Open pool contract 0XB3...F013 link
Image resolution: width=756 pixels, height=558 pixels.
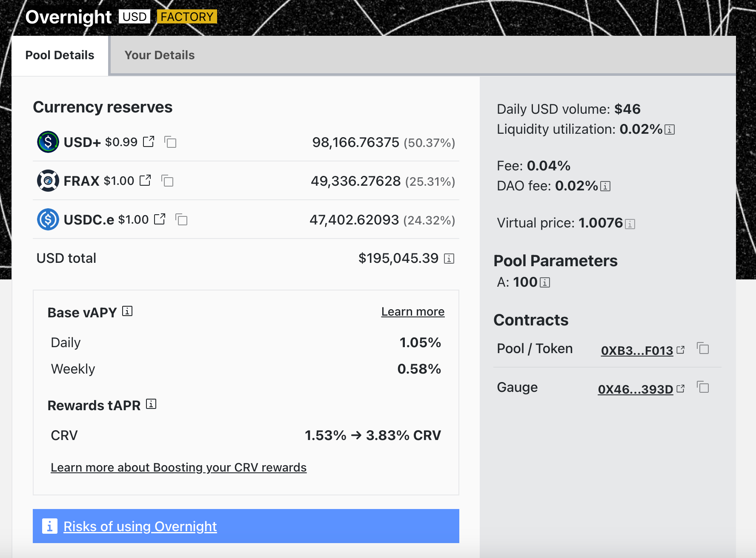click(637, 351)
